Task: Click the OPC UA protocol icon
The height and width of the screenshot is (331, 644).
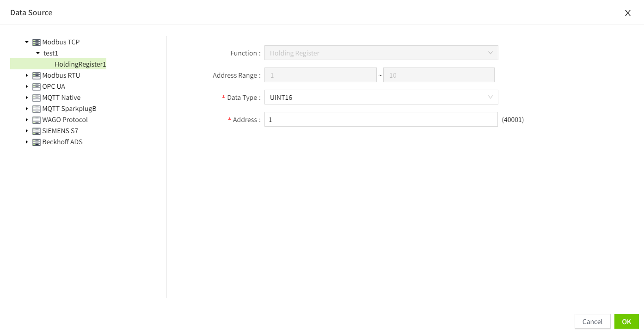Action: [37, 86]
